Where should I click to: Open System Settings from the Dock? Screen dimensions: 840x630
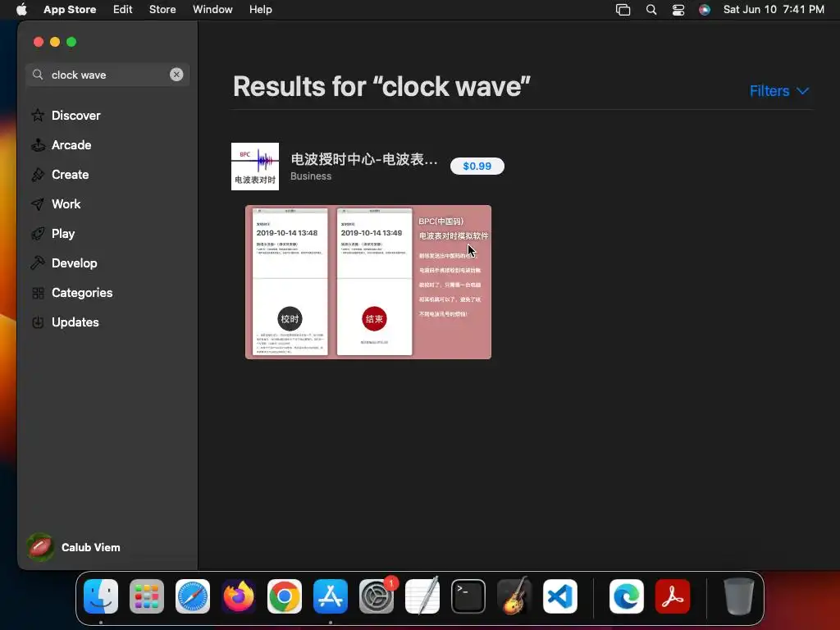376,596
